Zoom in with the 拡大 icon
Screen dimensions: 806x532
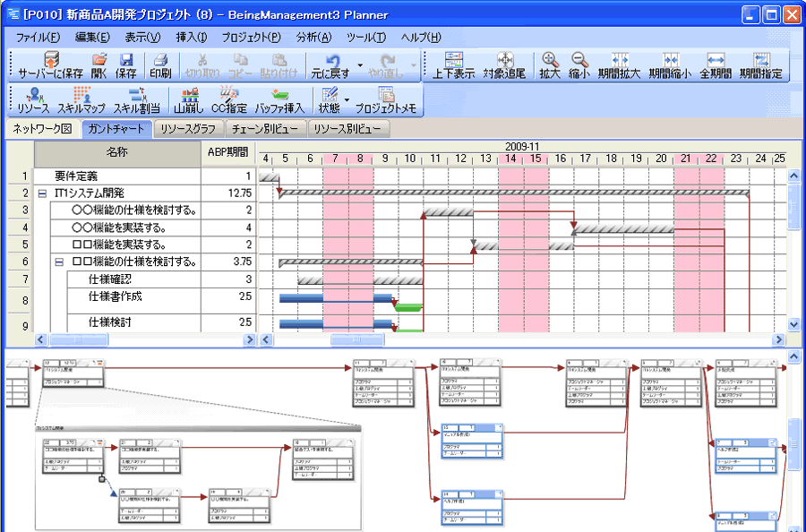(550, 65)
